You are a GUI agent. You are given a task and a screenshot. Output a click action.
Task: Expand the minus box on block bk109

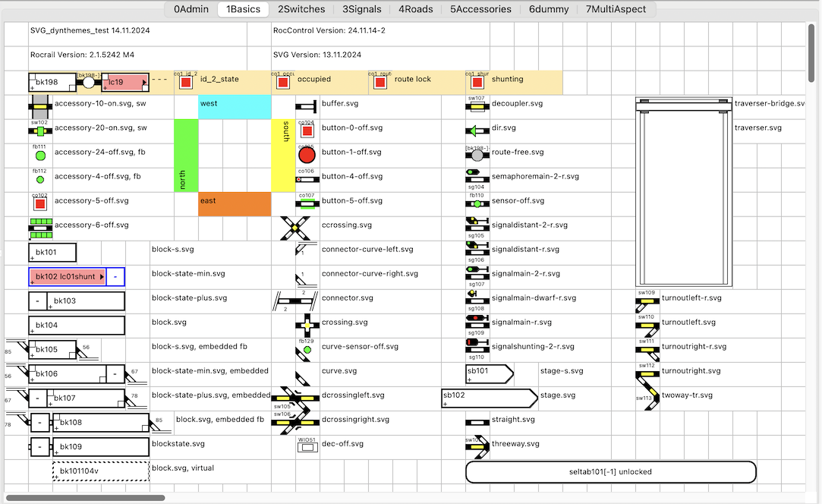point(38,447)
